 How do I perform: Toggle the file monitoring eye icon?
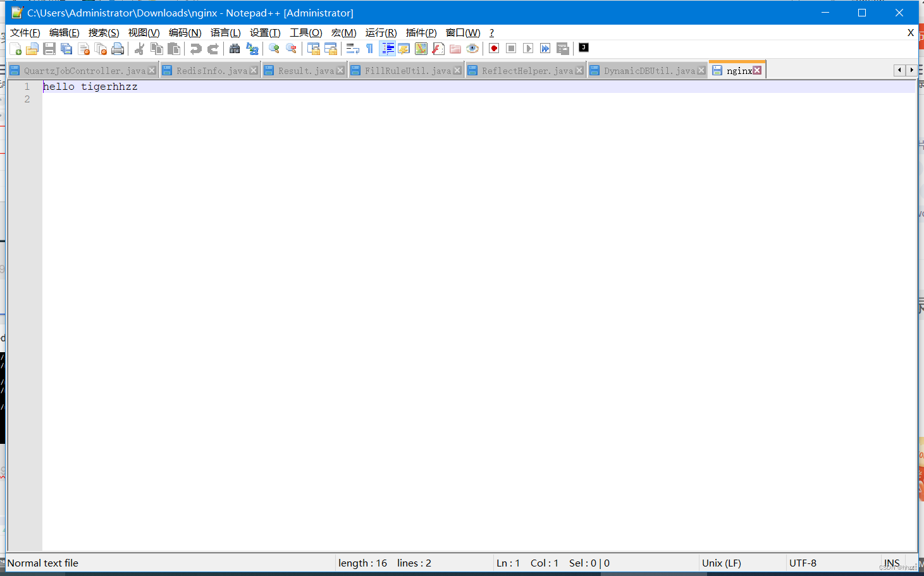point(472,49)
